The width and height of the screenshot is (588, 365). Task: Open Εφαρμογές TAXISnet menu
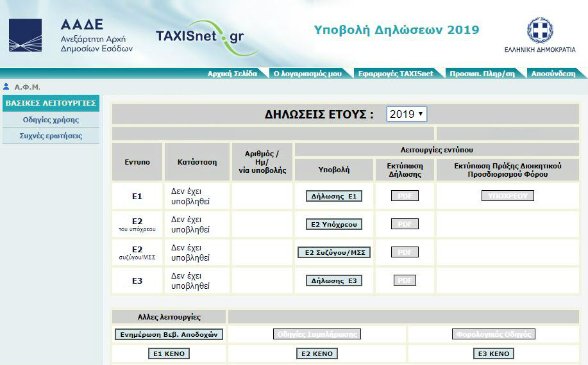click(x=396, y=74)
